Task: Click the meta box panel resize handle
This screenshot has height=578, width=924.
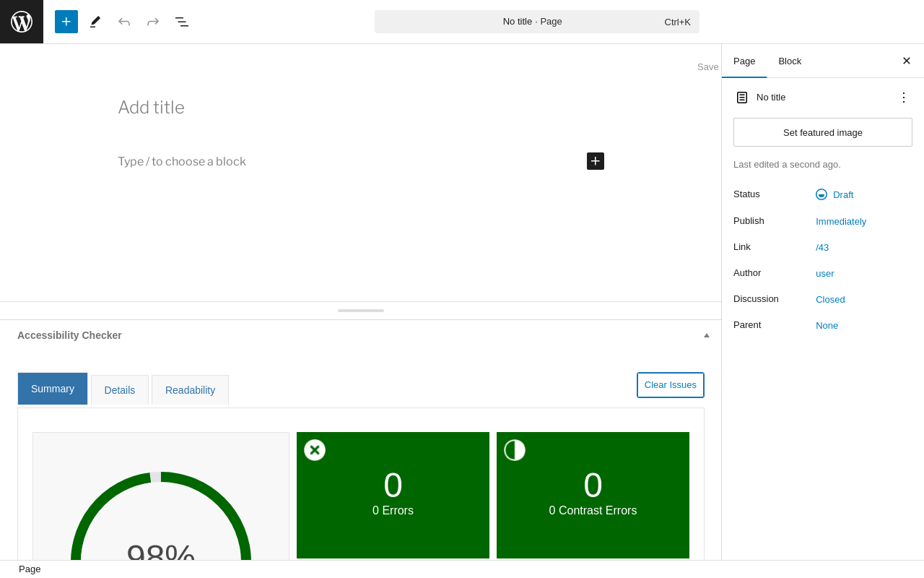Action: click(x=361, y=311)
